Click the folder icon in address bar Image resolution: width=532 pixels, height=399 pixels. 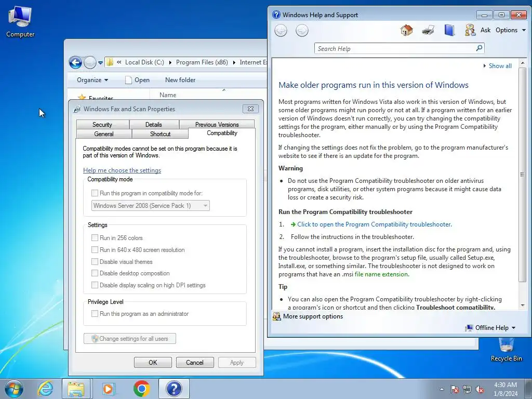110,62
